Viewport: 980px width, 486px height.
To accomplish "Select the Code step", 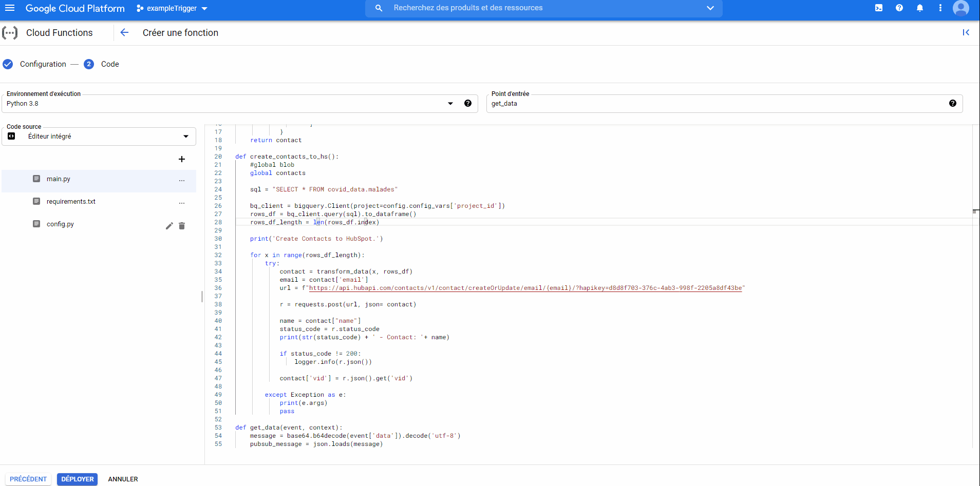I will click(x=110, y=64).
